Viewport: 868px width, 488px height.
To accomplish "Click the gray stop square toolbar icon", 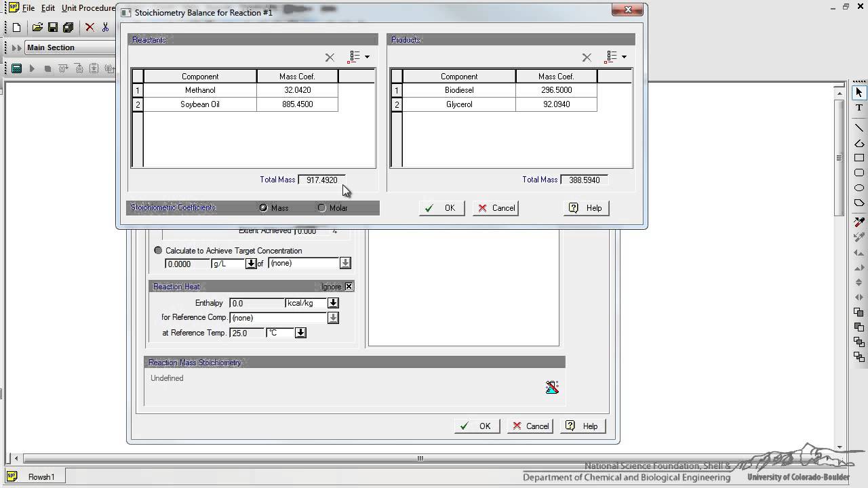I will click(x=47, y=68).
